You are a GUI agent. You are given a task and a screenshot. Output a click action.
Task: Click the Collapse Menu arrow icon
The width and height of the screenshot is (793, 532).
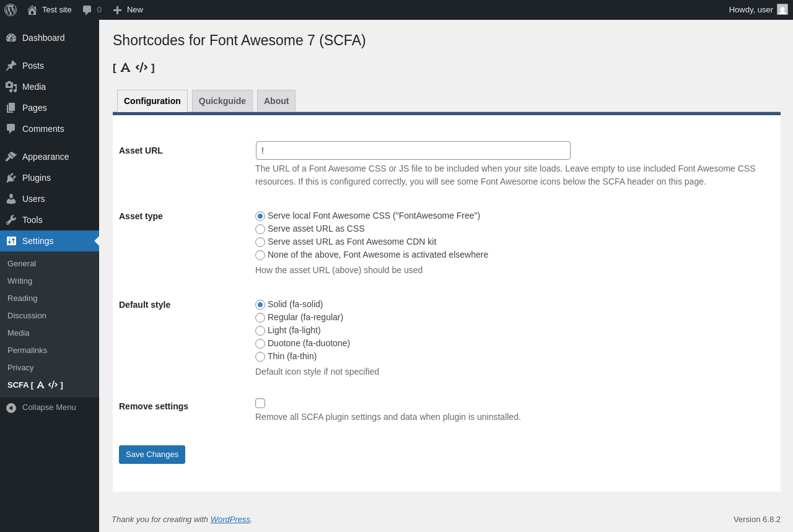[11, 408]
